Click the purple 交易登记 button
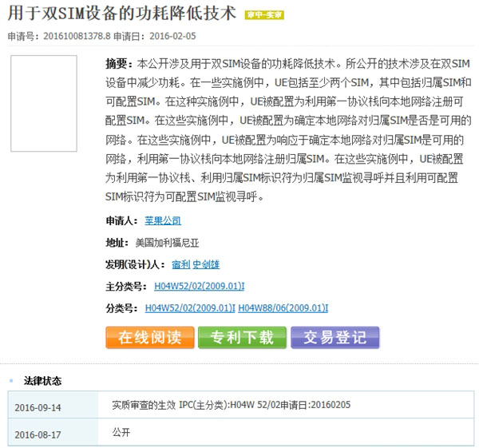This screenshot has height=448, width=479. [335, 338]
